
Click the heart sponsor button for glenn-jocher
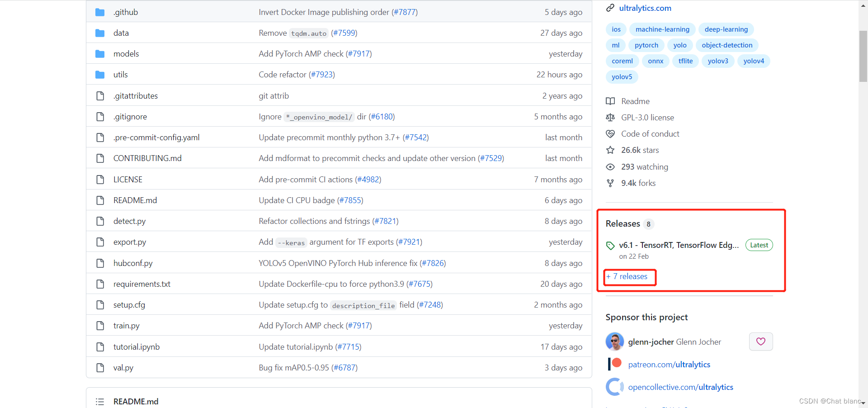click(761, 342)
